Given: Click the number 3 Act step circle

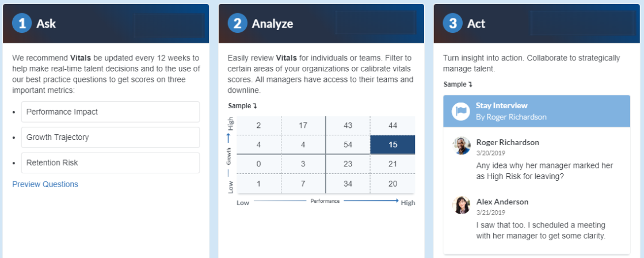Looking at the screenshot, I should click(452, 24).
